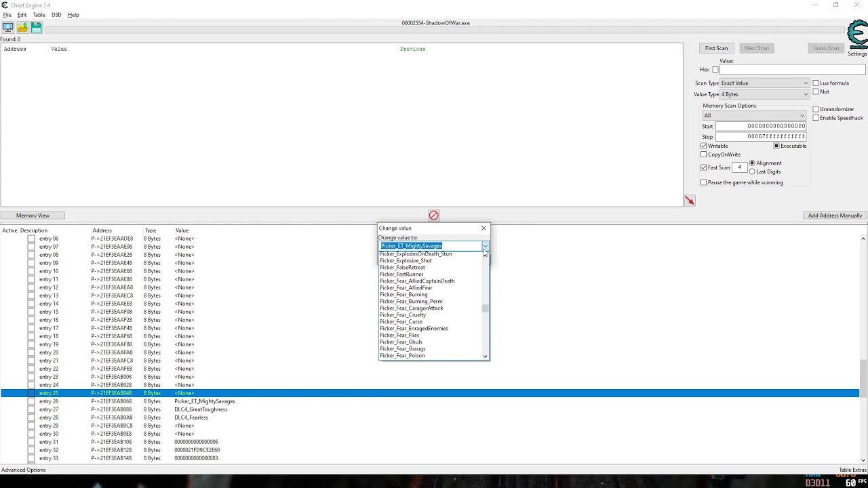Select the Last Digits radio button

coord(752,171)
